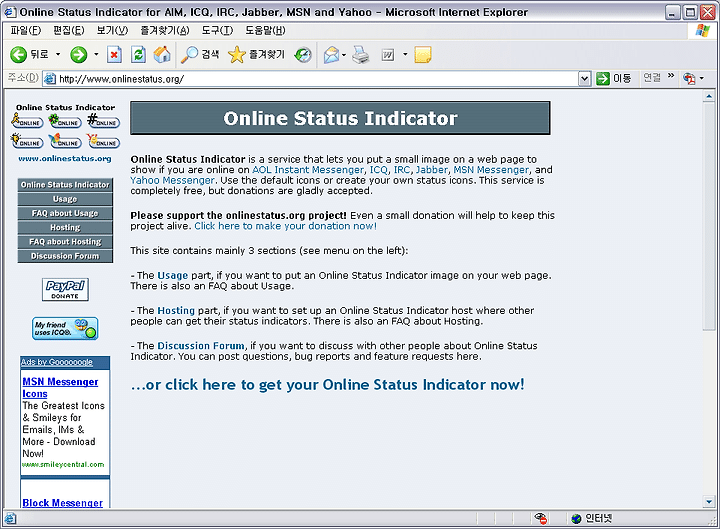Open the bold Discussion Forum link in content

point(201,346)
